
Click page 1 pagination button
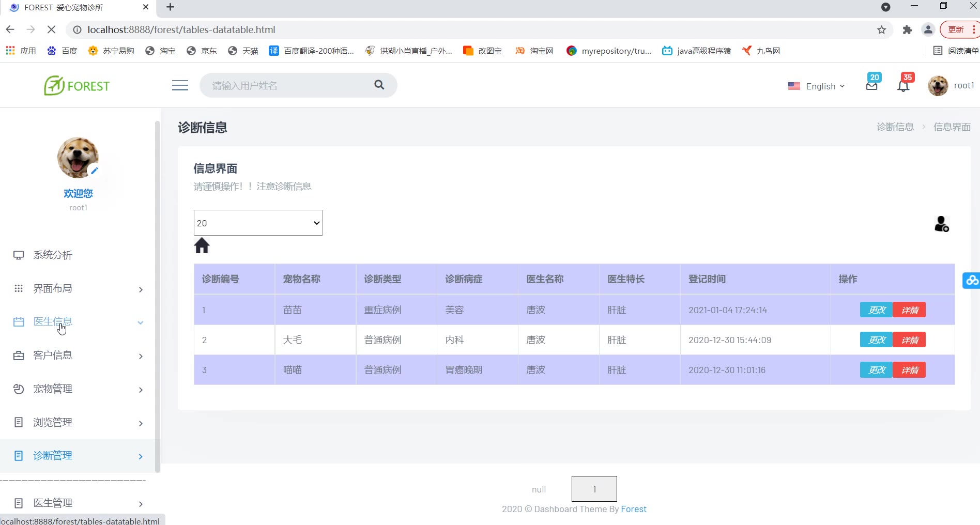pos(594,489)
